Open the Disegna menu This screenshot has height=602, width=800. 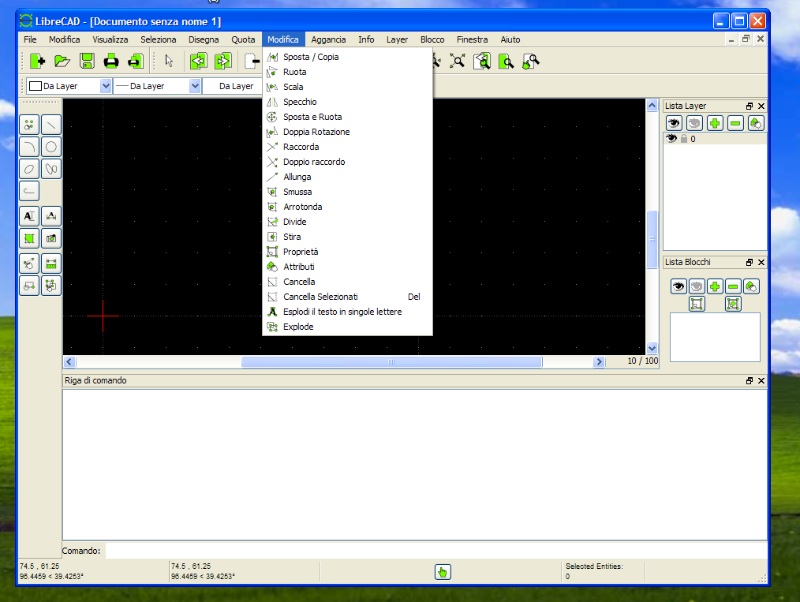click(x=203, y=39)
